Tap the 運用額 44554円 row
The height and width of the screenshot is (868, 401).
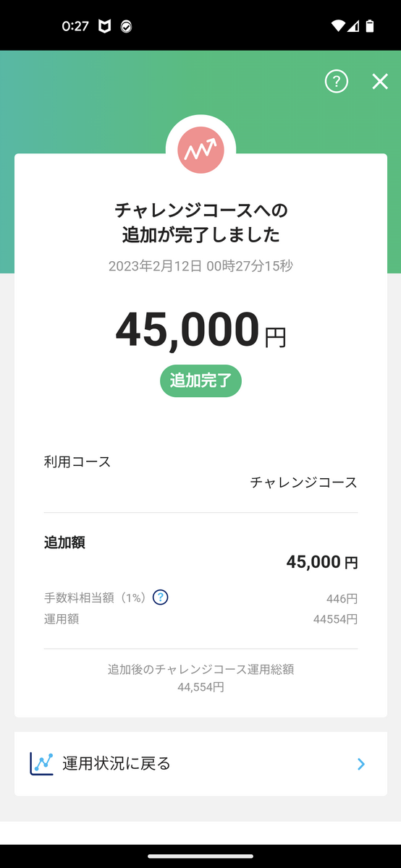pyautogui.click(x=200, y=619)
